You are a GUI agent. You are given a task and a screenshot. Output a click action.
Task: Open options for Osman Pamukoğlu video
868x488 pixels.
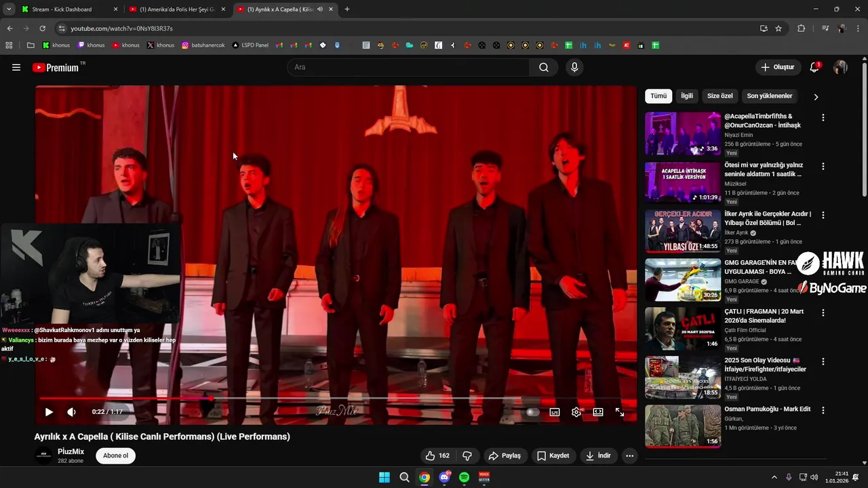tap(823, 410)
